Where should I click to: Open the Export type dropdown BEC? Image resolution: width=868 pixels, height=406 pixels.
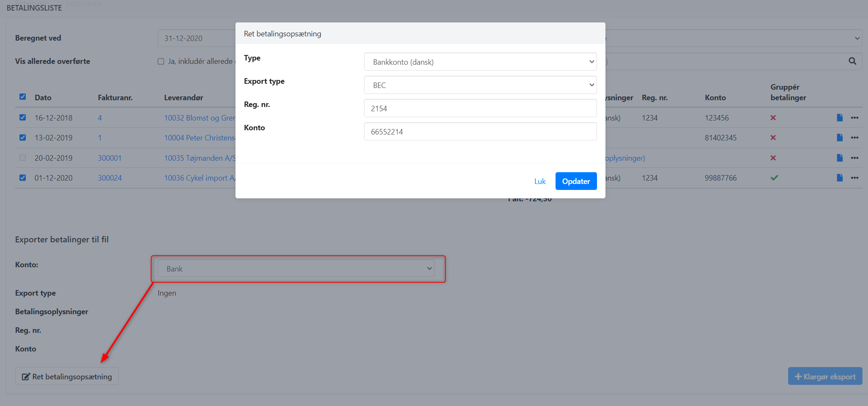(x=480, y=85)
